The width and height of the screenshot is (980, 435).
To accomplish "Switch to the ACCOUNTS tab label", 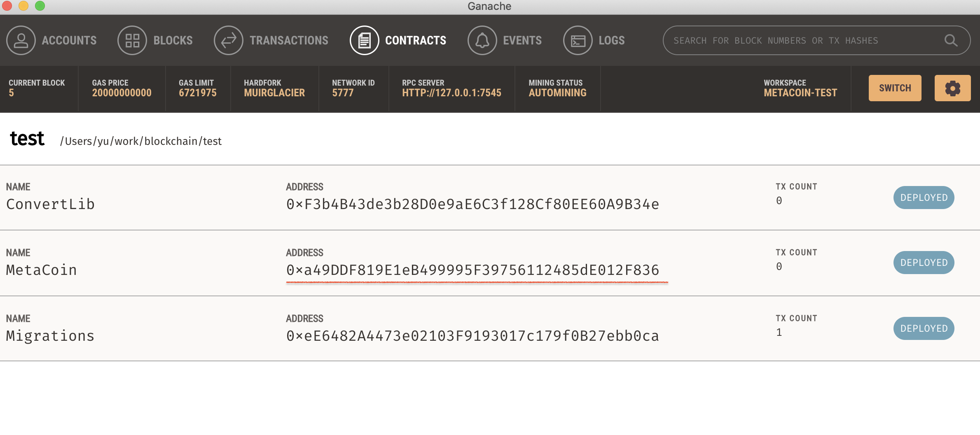I will (69, 40).
